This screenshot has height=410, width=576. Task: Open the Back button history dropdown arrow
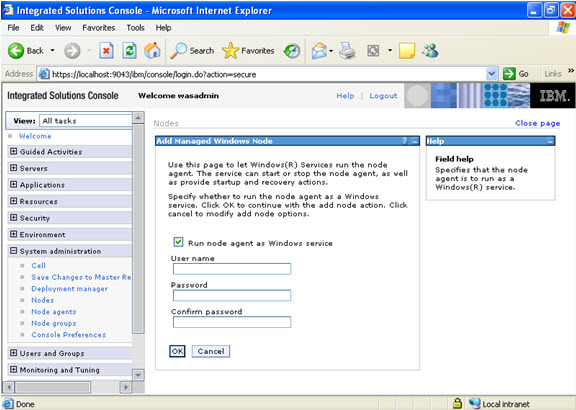point(53,51)
